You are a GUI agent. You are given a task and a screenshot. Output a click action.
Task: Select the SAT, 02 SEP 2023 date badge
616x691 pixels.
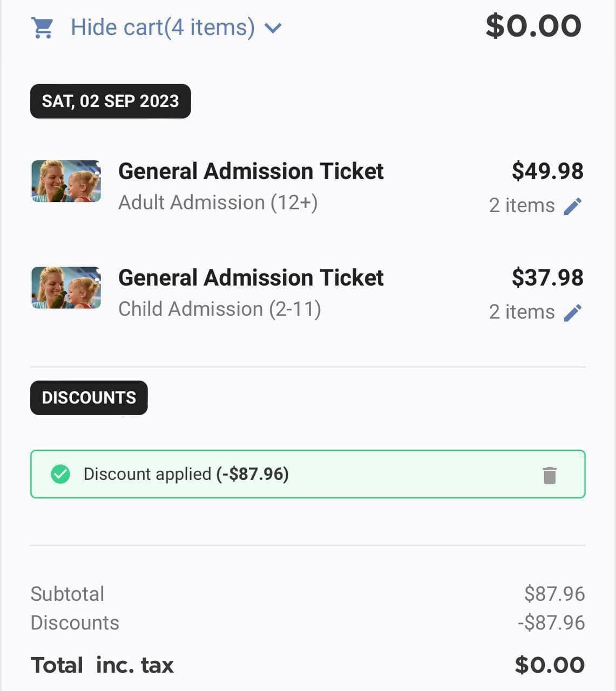pos(110,101)
